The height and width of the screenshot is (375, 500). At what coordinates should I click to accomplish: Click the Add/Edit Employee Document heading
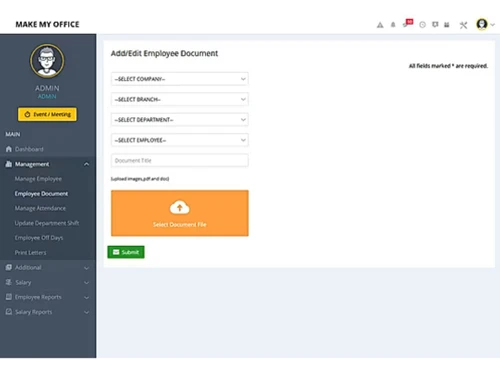pos(164,53)
